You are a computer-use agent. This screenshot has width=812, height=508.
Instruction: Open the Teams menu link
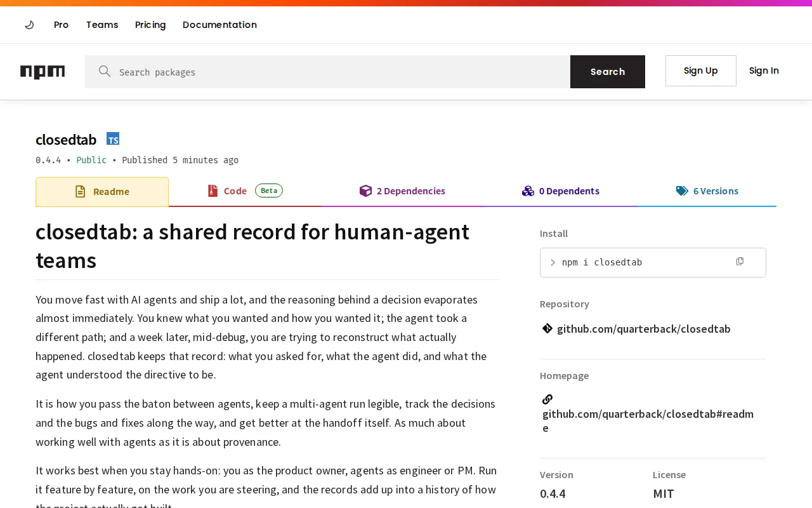click(102, 25)
